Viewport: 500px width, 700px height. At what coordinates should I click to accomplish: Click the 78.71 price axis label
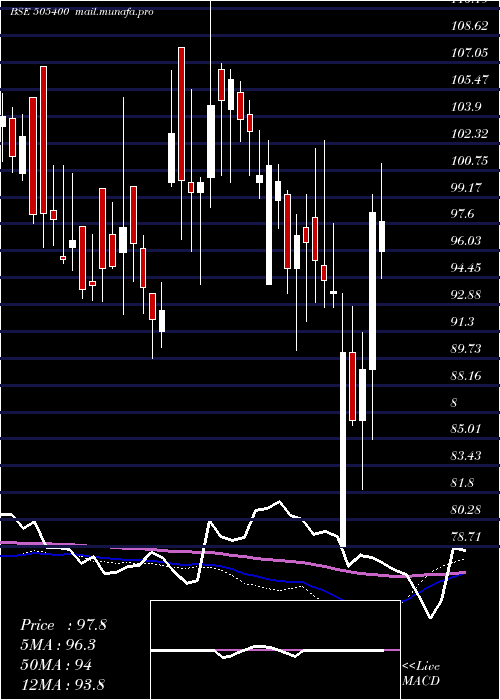coord(467,536)
